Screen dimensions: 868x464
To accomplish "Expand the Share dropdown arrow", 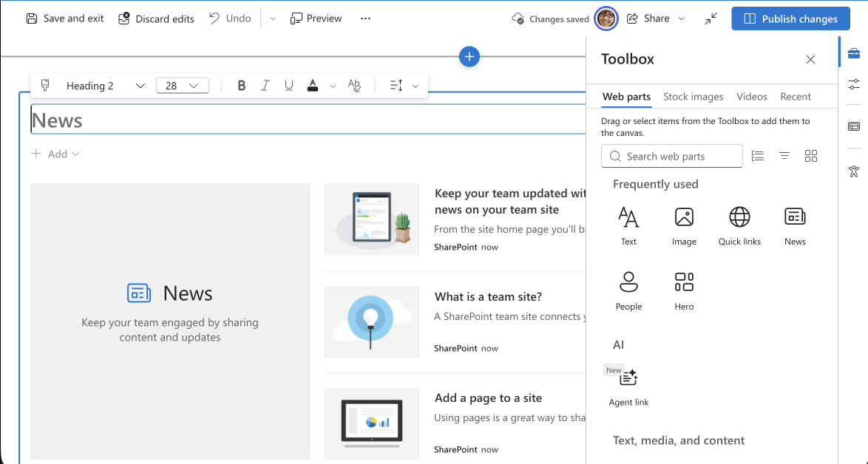I will (682, 18).
